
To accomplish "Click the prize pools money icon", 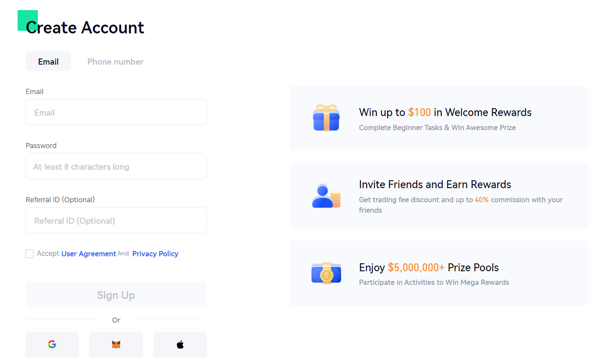I will 326,273.
